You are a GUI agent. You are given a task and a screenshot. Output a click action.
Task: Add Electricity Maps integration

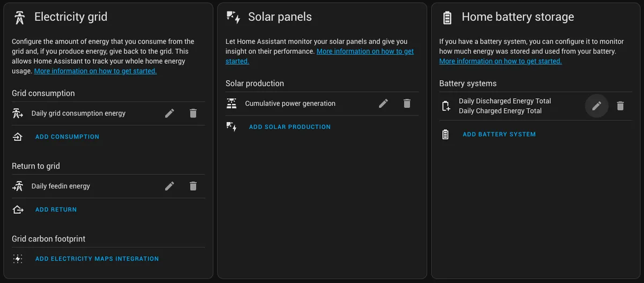[x=97, y=259]
